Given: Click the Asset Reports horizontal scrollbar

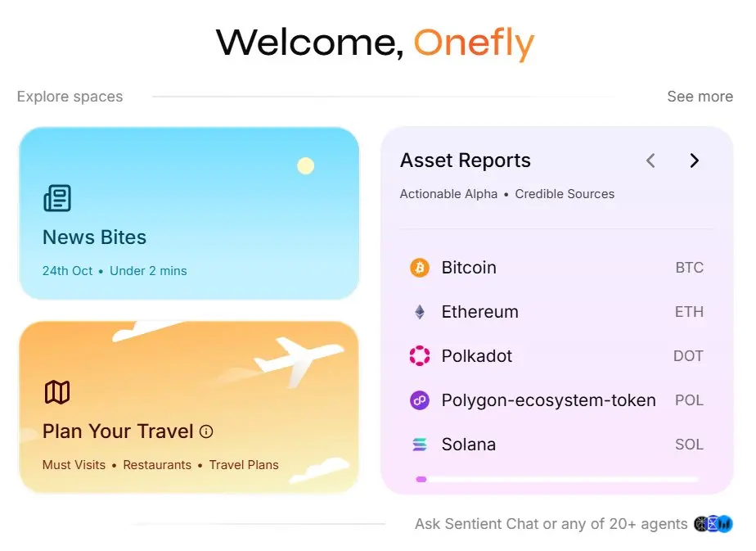Looking at the screenshot, I should pyautogui.click(x=556, y=479).
